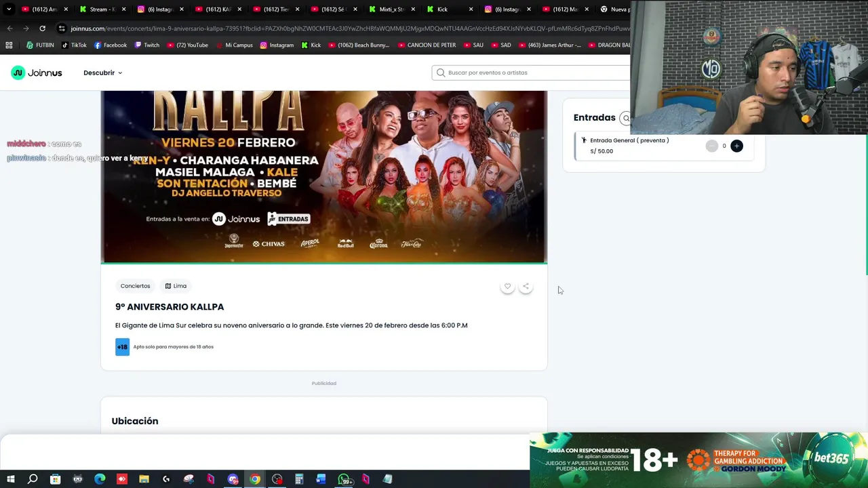Screen dimensions: 868x488
Task: Open Logitech G HUB from taskbar
Action: click(x=166, y=479)
